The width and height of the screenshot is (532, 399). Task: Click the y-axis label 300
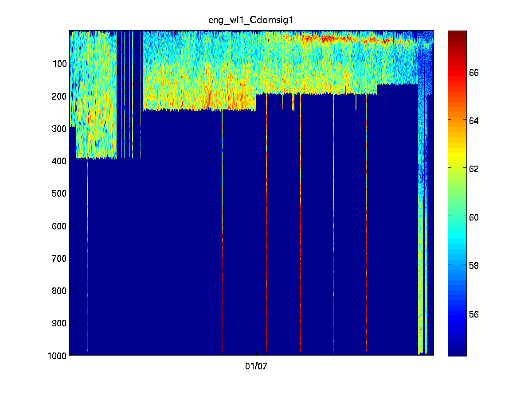click(x=59, y=128)
